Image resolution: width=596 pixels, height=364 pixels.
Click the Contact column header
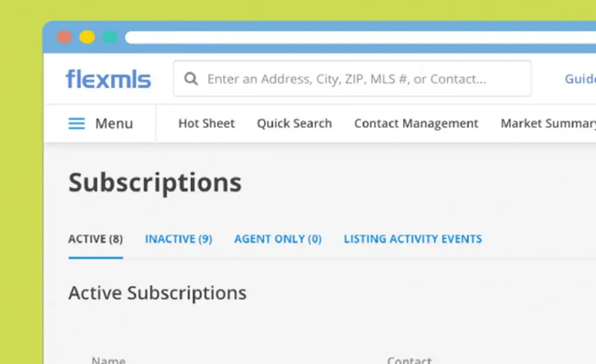coord(409,360)
